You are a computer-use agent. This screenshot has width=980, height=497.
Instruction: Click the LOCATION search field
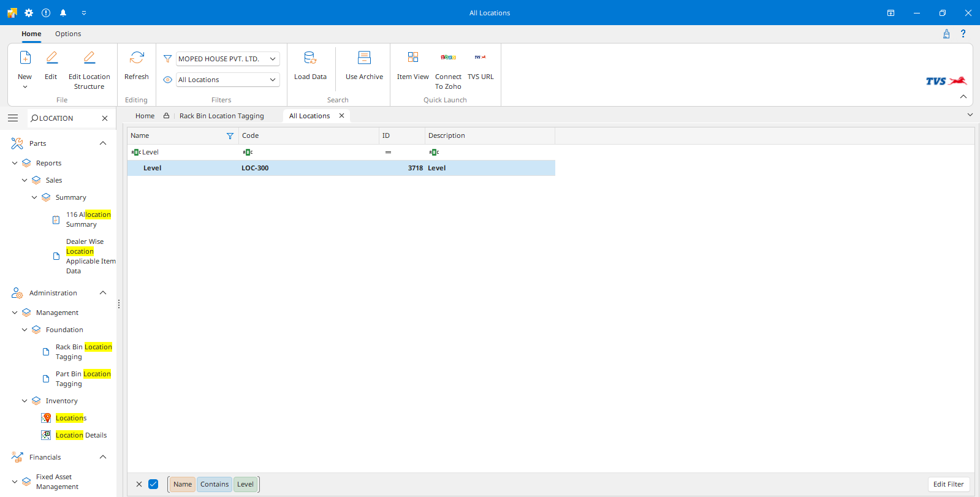(x=67, y=118)
